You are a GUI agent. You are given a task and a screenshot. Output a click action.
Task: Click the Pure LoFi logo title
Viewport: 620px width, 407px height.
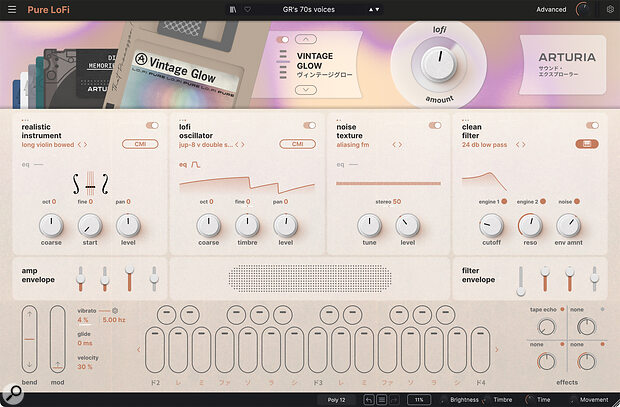point(48,9)
